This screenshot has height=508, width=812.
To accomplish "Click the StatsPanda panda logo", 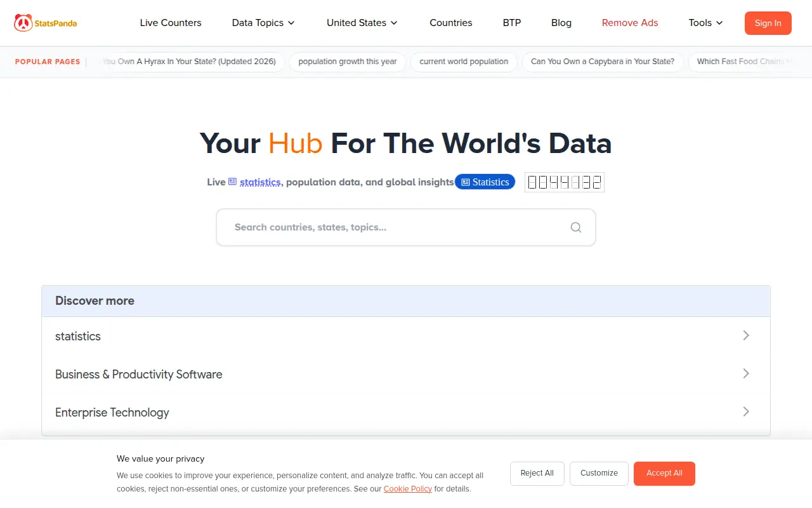I will [46, 23].
